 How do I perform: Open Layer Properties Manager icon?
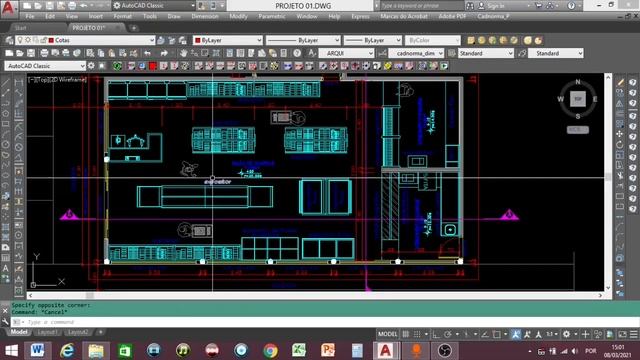pyautogui.click(x=9, y=40)
